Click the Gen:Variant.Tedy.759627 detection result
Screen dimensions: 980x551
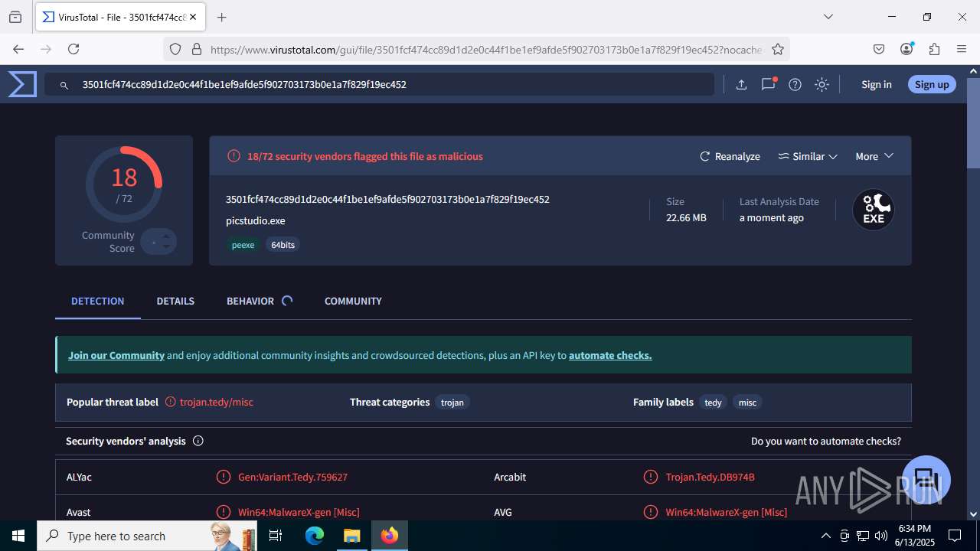pos(292,477)
